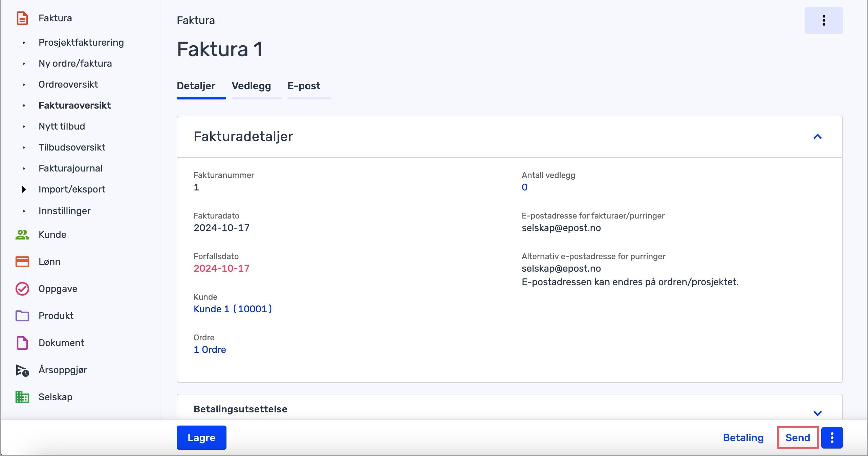Viewport: 868px width, 456px height.
Task: Click the Lønn card icon
Action: pos(22,262)
